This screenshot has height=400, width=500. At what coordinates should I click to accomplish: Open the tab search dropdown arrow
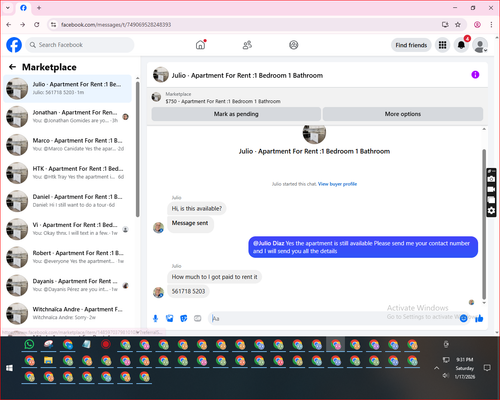click(8, 8)
